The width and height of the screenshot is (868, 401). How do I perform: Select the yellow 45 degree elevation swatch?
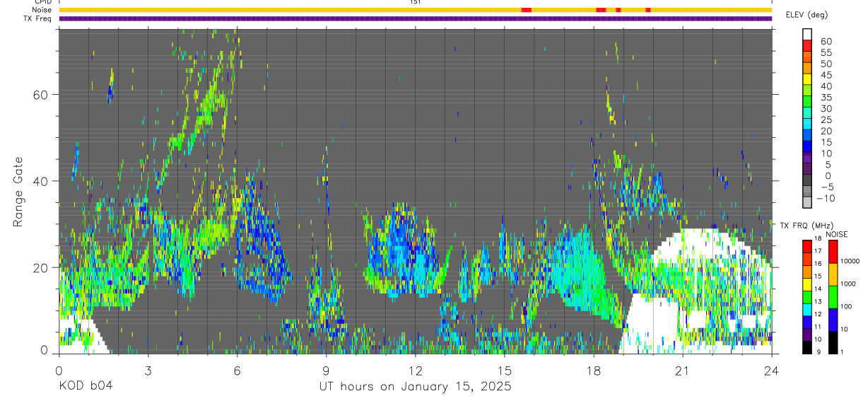[807, 77]
